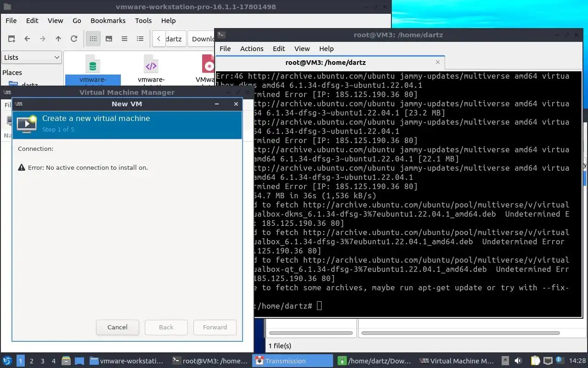588x368 pixels.
Task: Switch to virtual desktop 3
Action: [42, 361]
